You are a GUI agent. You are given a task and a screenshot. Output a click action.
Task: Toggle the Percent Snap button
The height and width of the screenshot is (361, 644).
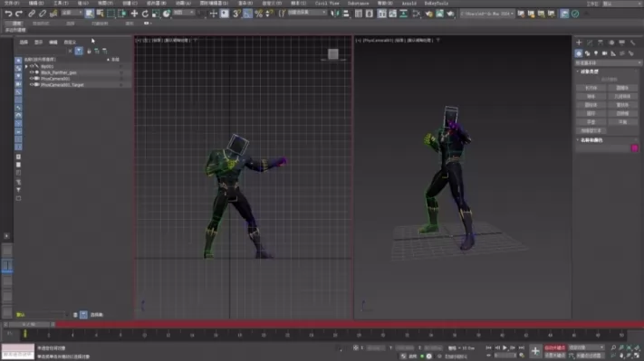tap(258, 14)
